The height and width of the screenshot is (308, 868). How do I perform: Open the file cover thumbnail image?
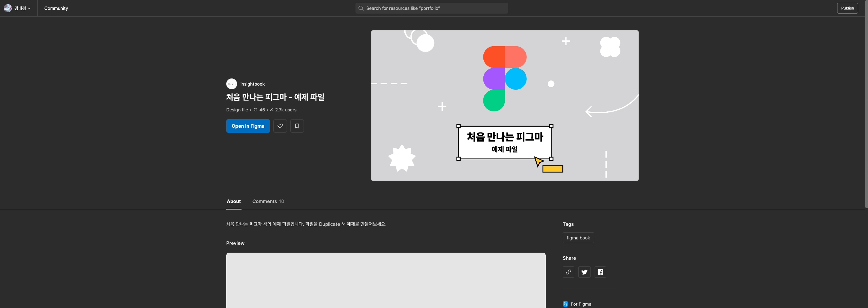click(505, 106)
